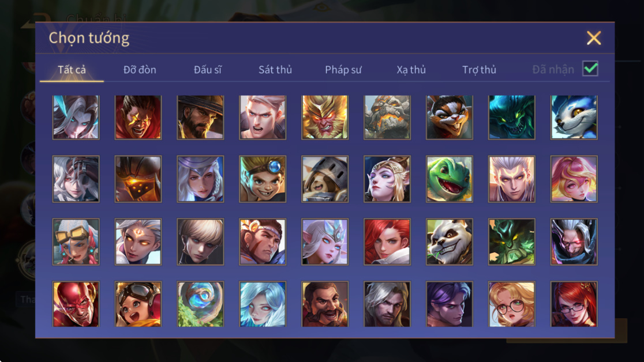The height and width of the screenshot is (362, 644).
Task: Choose the green chameleon hero portrait
Action: pos(450,179)
